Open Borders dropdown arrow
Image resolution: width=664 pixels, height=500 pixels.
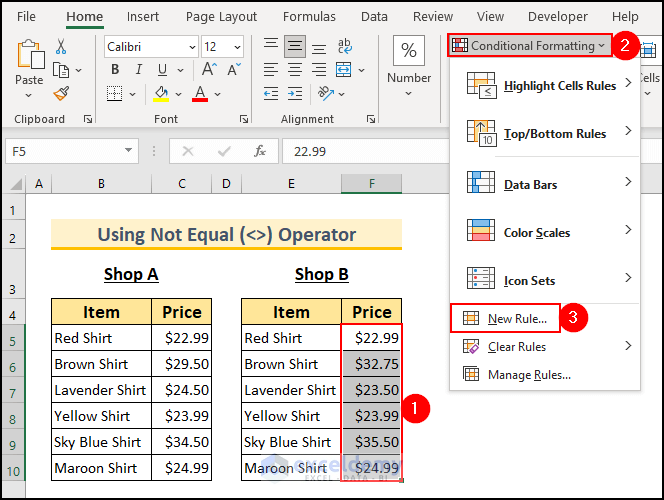click(x=133, y=94)
